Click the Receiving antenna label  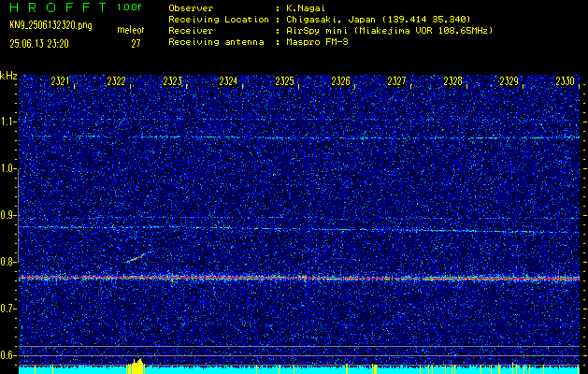[216, 42]
